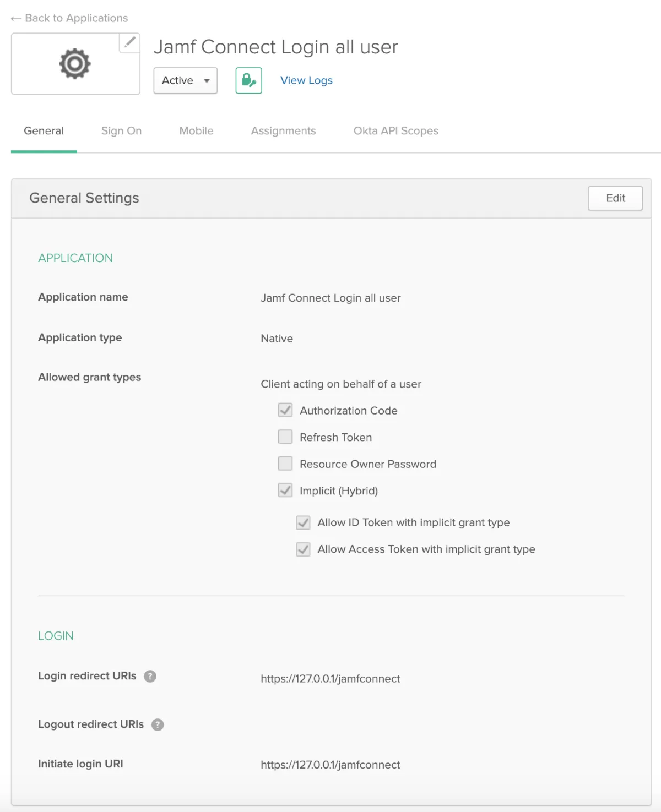Check the Resource Owner Password box

pyautogui.click(x=285, y=464)
